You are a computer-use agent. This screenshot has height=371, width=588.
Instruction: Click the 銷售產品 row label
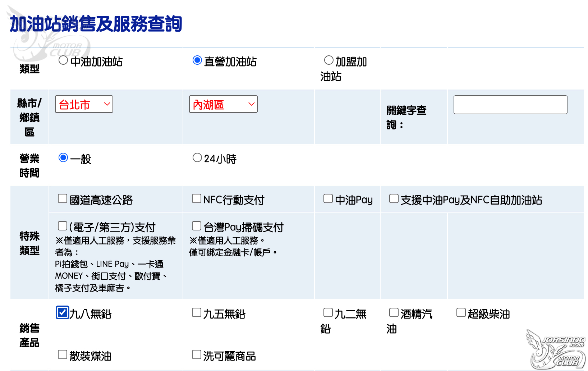[29, 335]
